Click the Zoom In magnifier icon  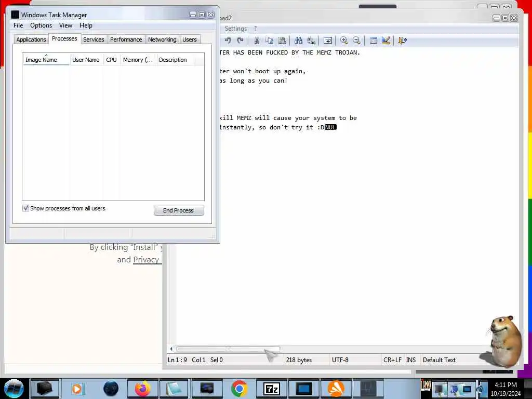click(x=344, y=41)
